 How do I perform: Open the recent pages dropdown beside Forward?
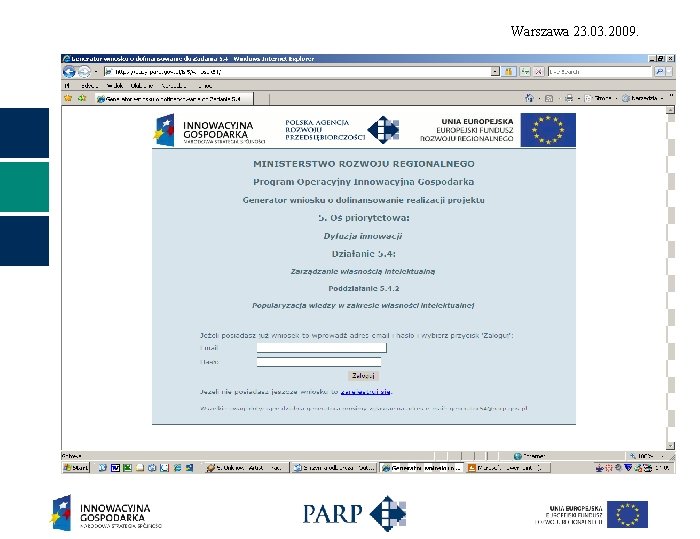(96, 72)
